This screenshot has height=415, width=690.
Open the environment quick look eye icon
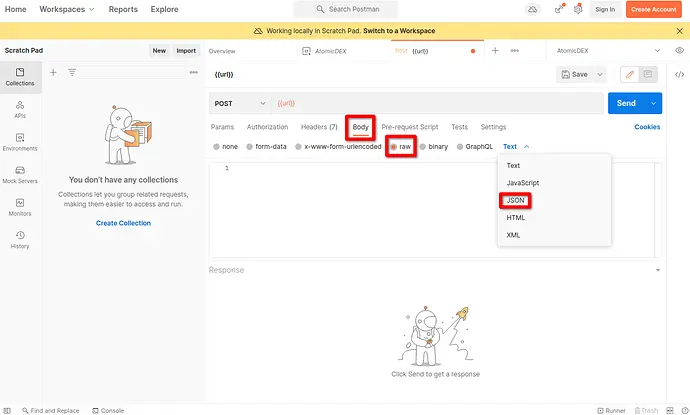coord(679,50)
